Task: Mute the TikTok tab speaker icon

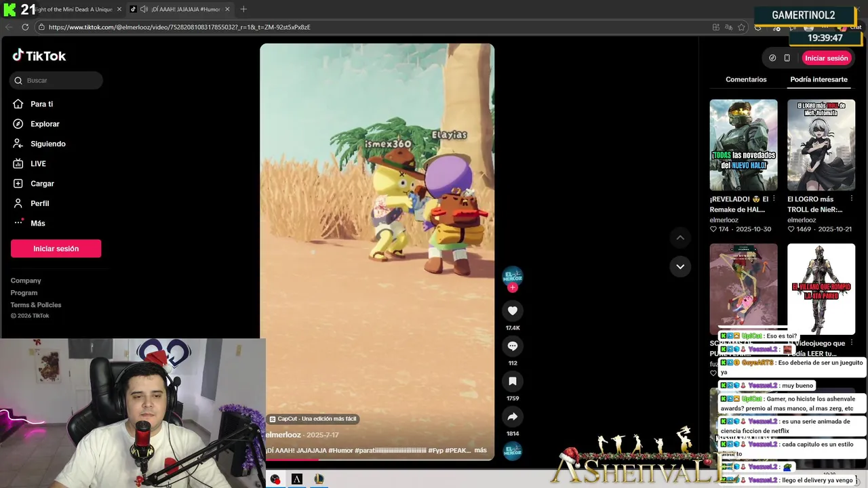Action: pos(144,9)
